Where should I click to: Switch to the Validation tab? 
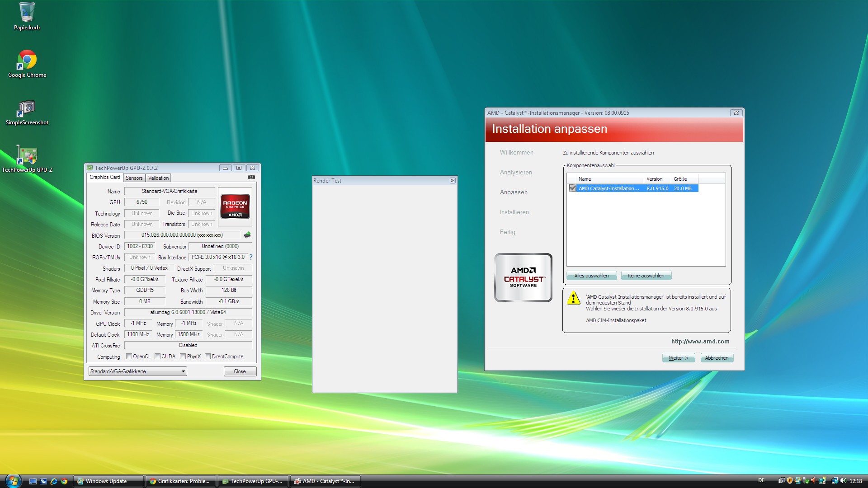158,178
